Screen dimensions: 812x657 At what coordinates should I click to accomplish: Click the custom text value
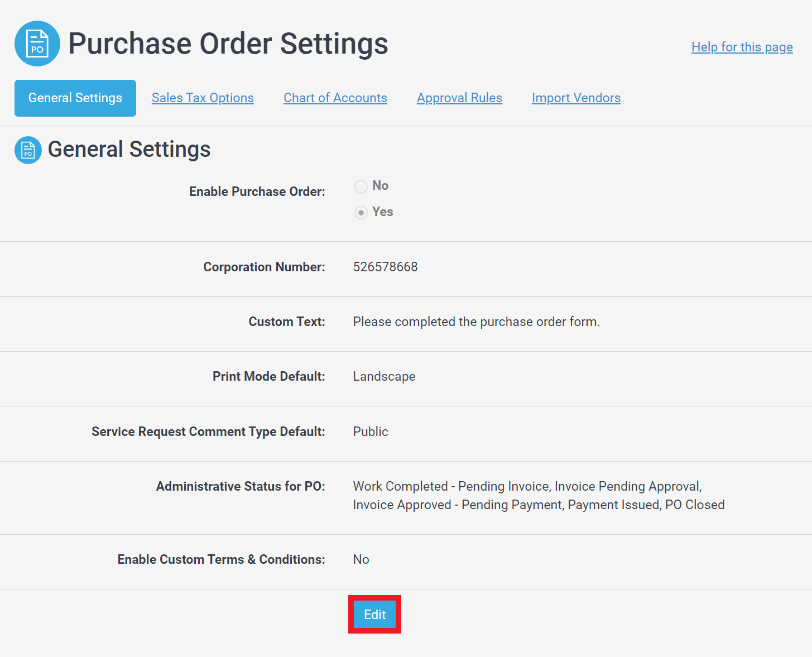[x=477, y=322]
